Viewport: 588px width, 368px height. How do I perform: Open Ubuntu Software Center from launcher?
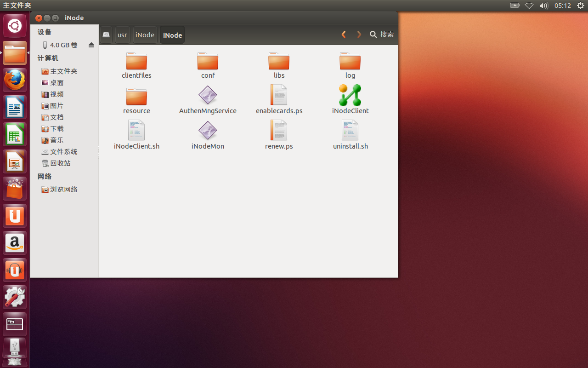coord(15,189)
